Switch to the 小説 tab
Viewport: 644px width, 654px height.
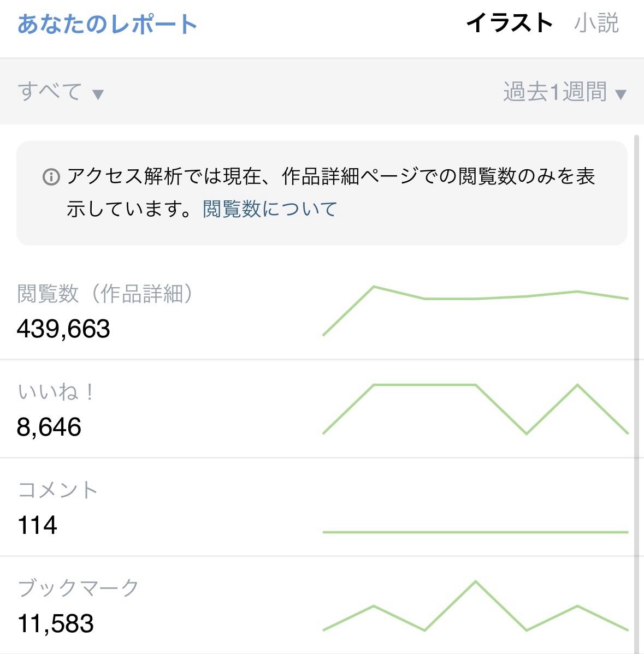pos(596,23)
